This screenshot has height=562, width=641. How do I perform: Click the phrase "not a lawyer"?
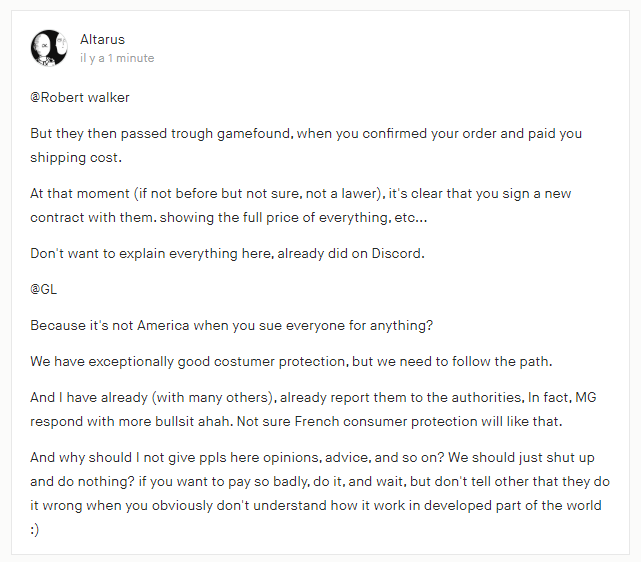(x=343, y=193)
